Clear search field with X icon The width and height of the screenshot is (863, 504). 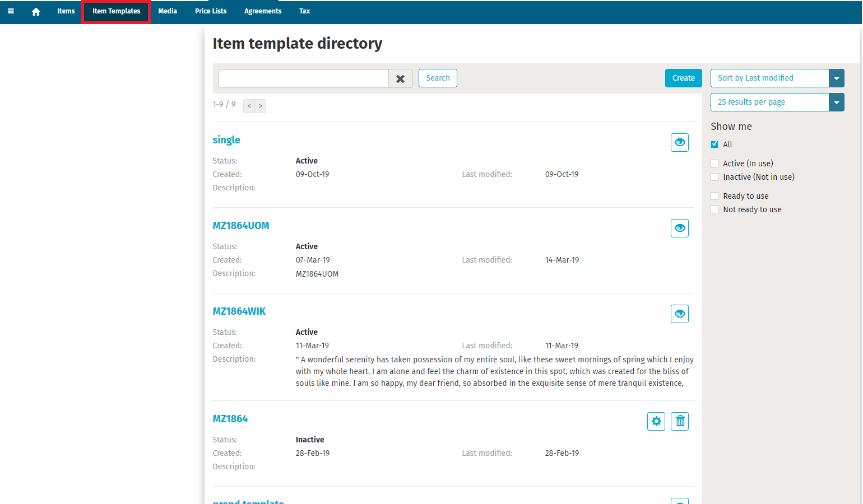coord(400,79)
